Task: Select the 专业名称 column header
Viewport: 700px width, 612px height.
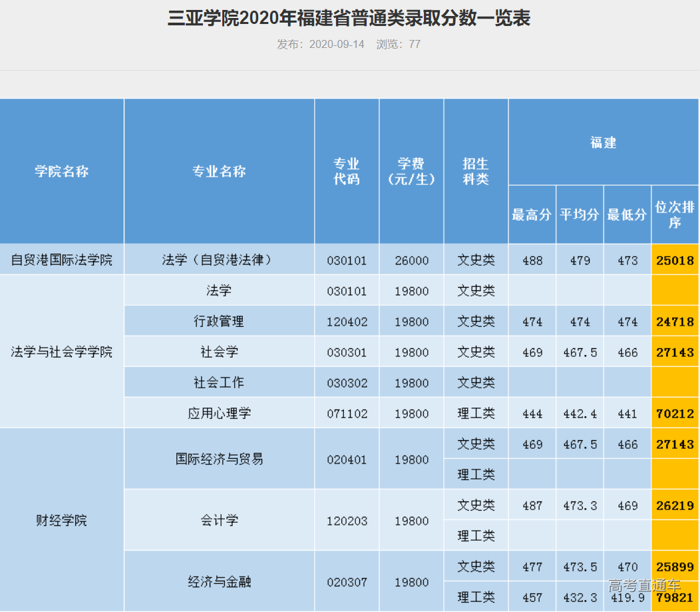Action: [x=218, y=170]
